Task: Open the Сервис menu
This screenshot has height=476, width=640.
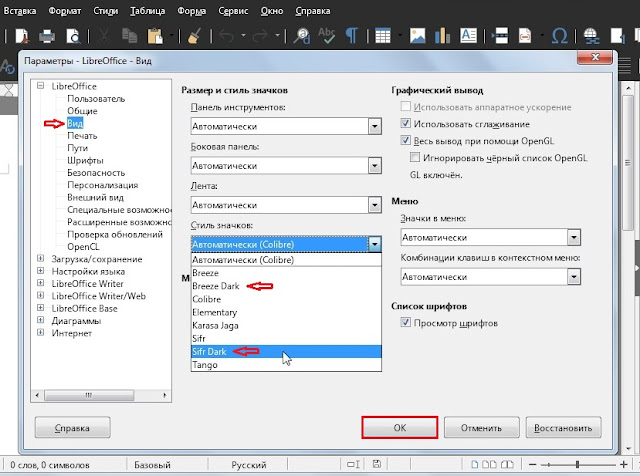Action: tap(233, 11)
